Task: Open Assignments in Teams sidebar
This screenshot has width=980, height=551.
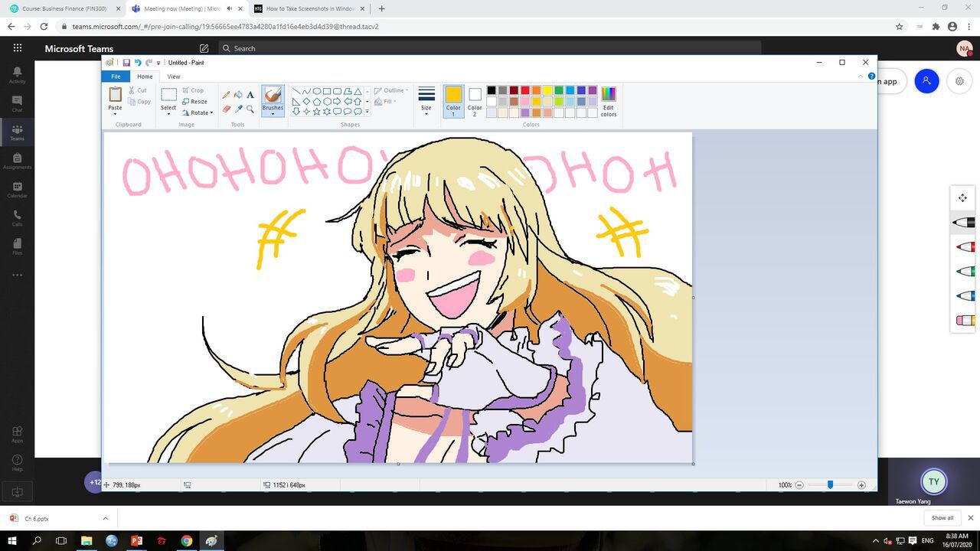Action: pos(17,161)
